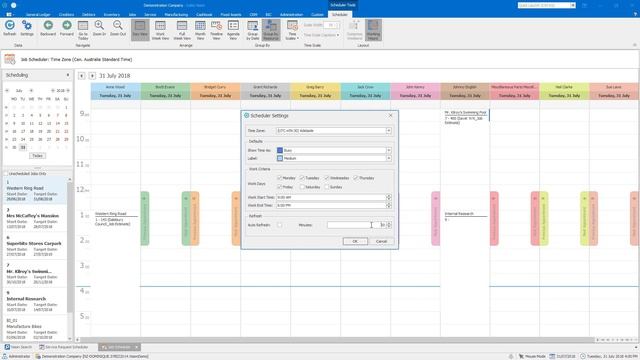640x360 pixels.
Task: Click the Work Start Time field
Action: click(331, 197)
